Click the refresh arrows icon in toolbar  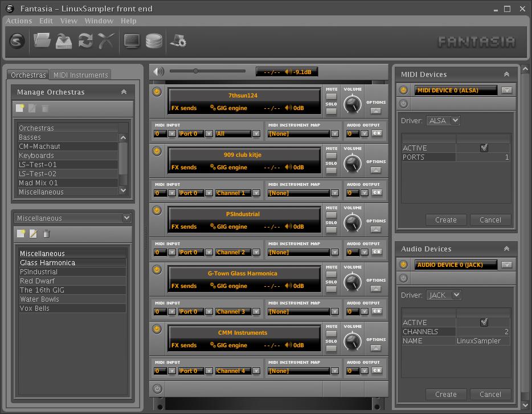pyautogui.click(x=85, y=41)
